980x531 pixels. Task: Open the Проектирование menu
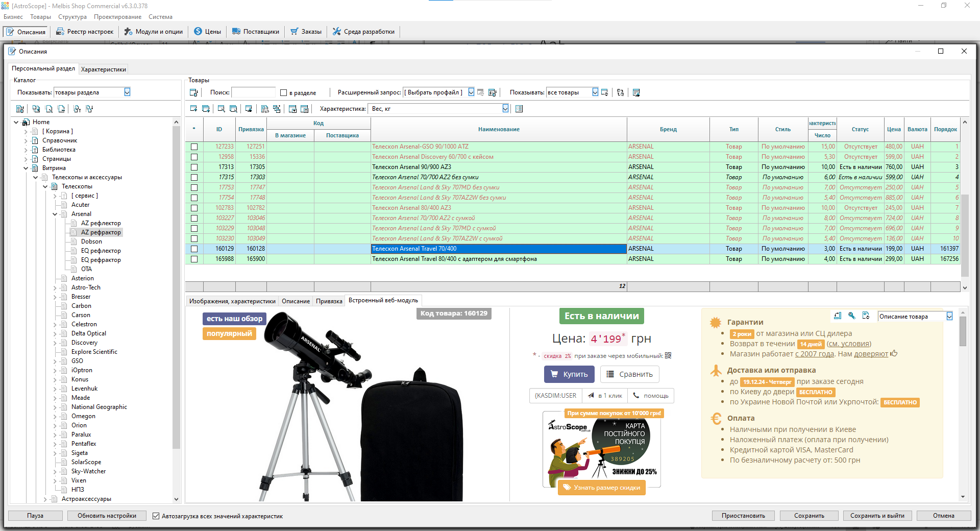click(117, 17)
